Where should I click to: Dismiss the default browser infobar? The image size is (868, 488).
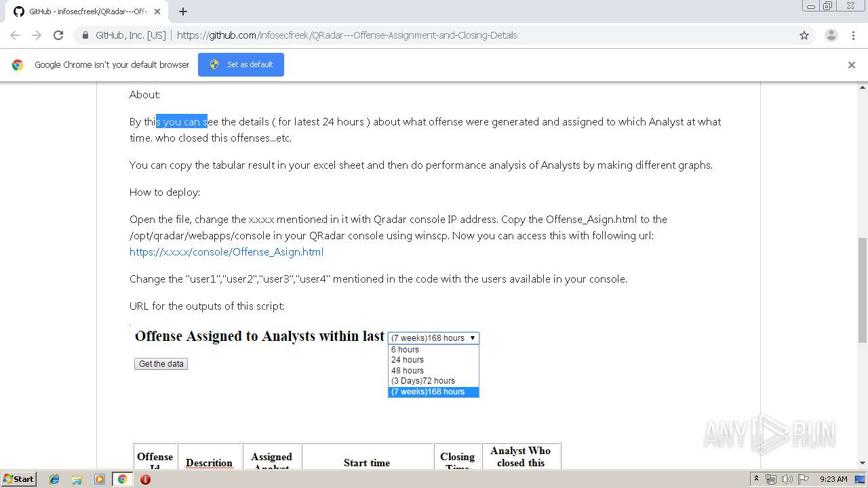click(852, 65)
